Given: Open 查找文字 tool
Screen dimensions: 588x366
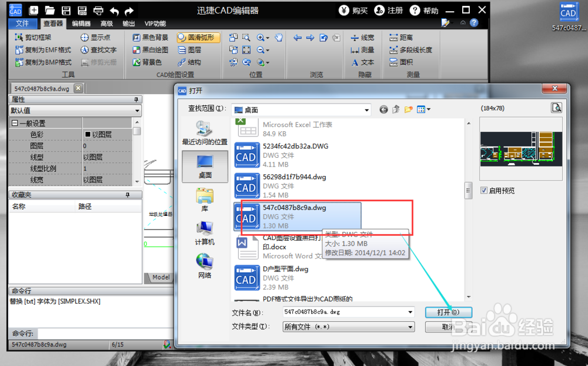Looking at the screenshot, I should coord(99,49).
